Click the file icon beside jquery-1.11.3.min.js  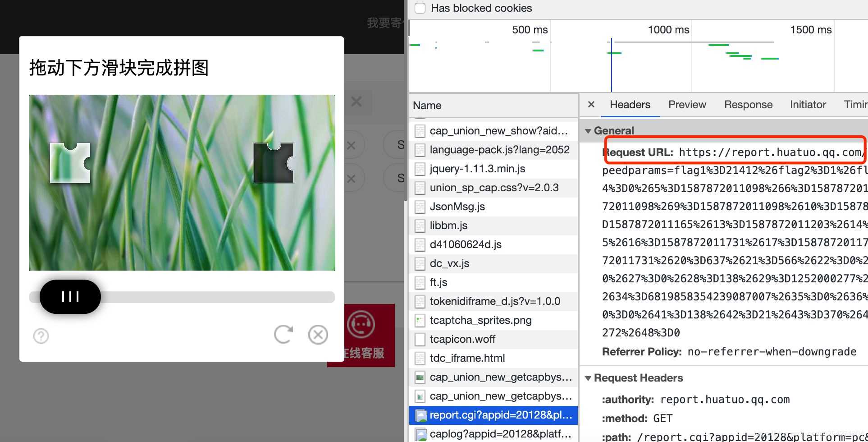click(x=420, y=169)
